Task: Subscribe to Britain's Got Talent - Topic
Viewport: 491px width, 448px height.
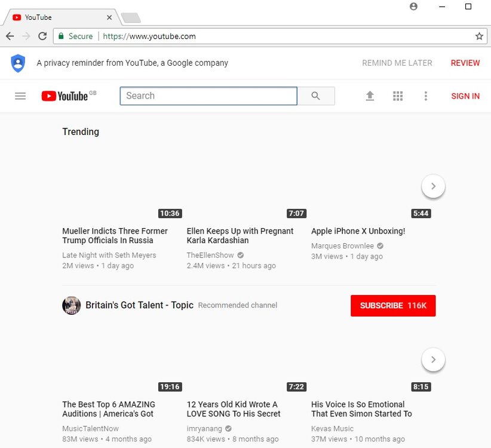Action: click(x=393, y=306)
